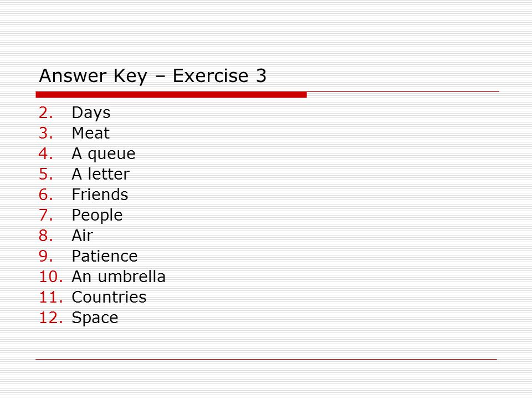The height and width of the screenshot is (399, 532).
Task: Click the red list number 10.
Action: (x=51, y=277)
